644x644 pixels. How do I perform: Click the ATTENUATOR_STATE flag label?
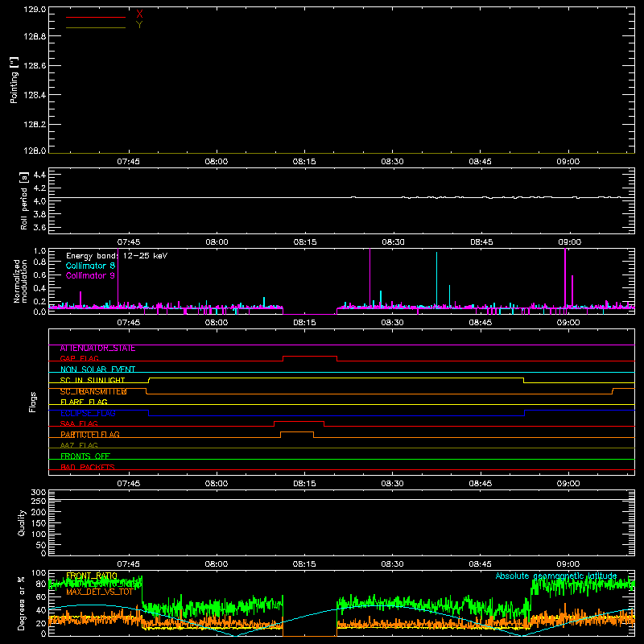click(x=97, y=349)
